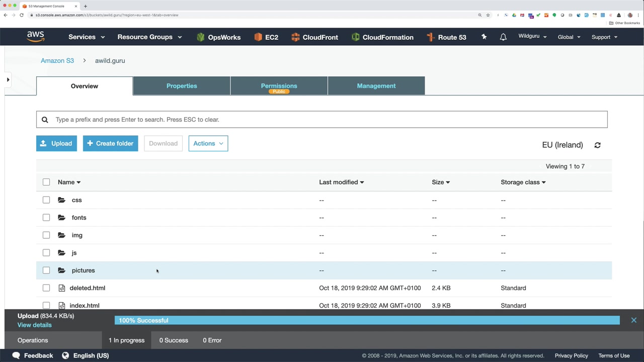644x362 pixels.
Task: Click the css folder icon
Action: click(61, 200)
